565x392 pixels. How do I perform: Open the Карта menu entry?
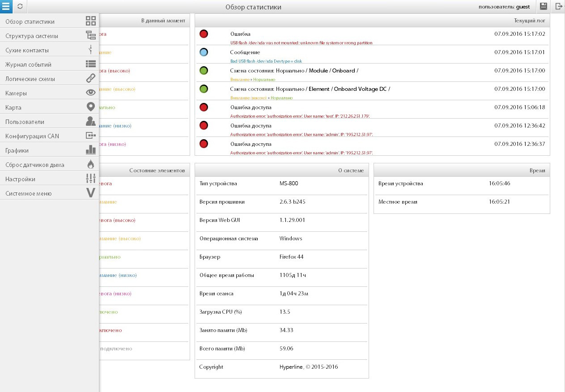click(x=49, y=107)
